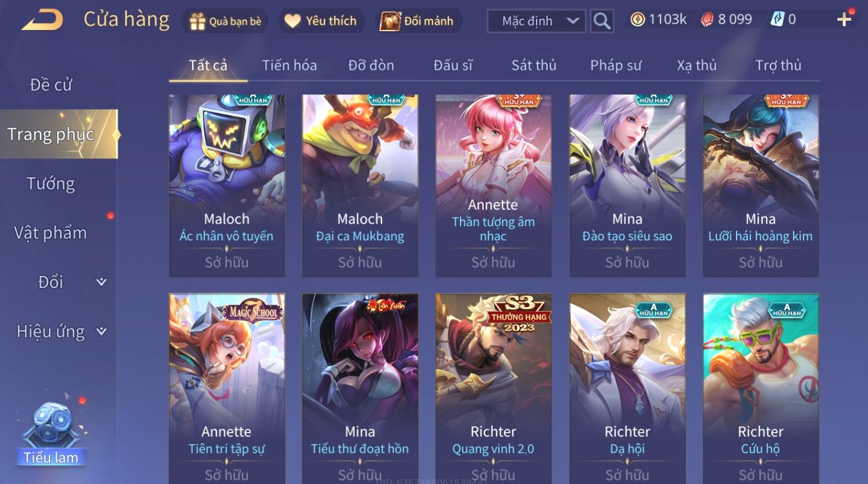Image resolution: width=868 pixels, height=484 pixels.
Task: Select Maloch Đại ca Mukbang skin card
Action: [360, 186]
